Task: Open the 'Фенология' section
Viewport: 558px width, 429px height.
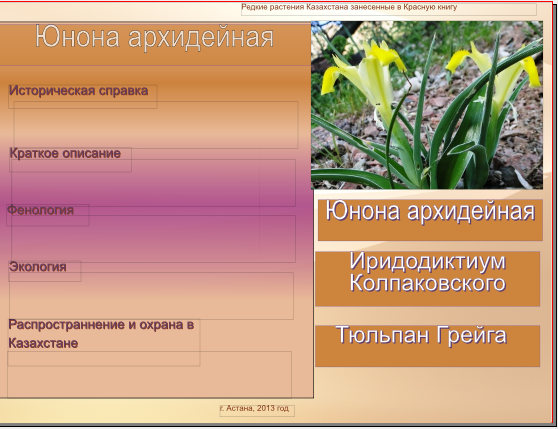Action: coord(40,210)
